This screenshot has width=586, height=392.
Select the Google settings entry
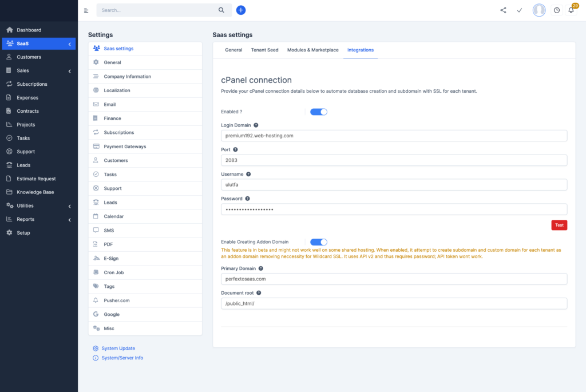[x=113, y=314]
